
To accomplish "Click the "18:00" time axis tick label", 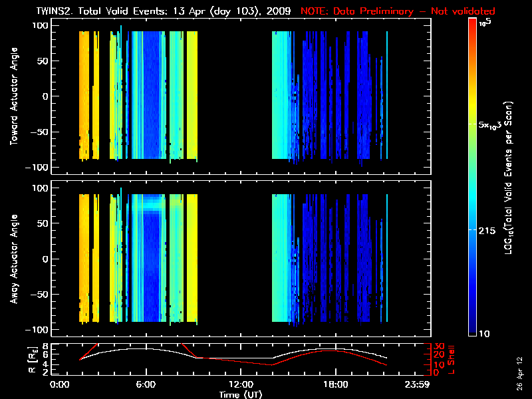I will 335,385.
